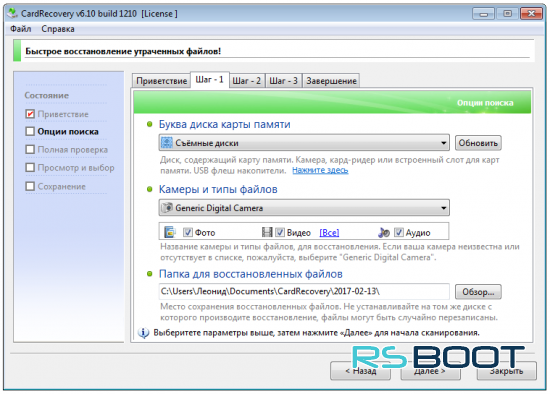Click the [Все] file types link
Viewport: 550px width, 394px height.
(329, 232)
